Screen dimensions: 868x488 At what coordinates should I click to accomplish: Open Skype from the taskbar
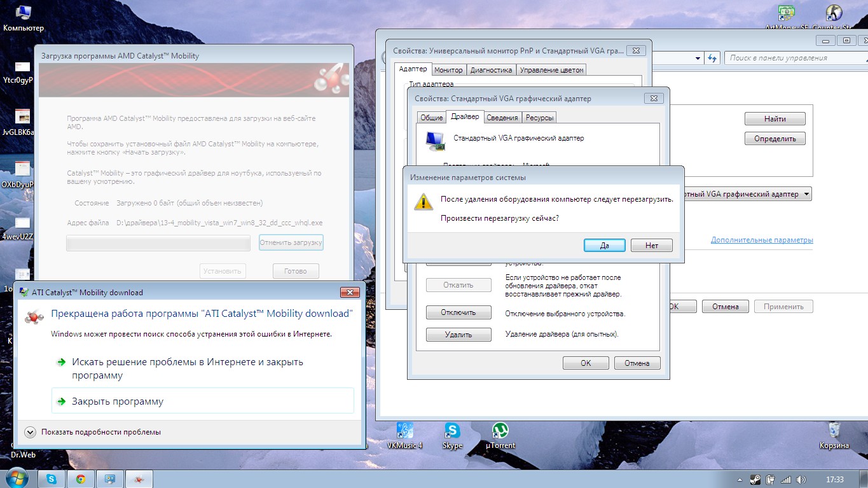point(52,478)
